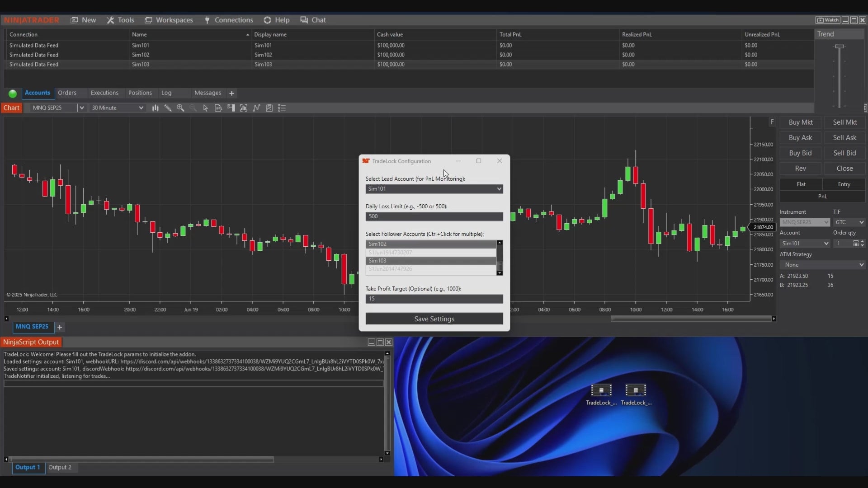This screenshot has height=488, width=868.
Task: Click the zoom in magnifier icon
Action: pyautogui.click(x=180, y=108)
